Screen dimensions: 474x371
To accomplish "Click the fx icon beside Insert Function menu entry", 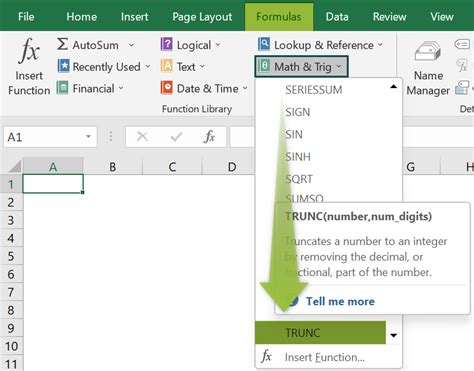I will point(266,357).
